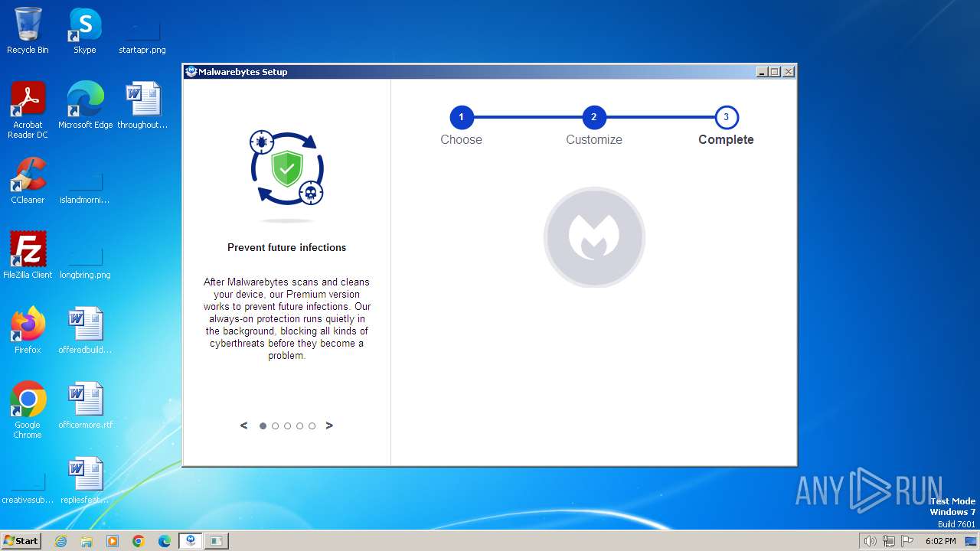Select the fourth carousel dot
The image size is (980, 551).
tap(299, 426)
